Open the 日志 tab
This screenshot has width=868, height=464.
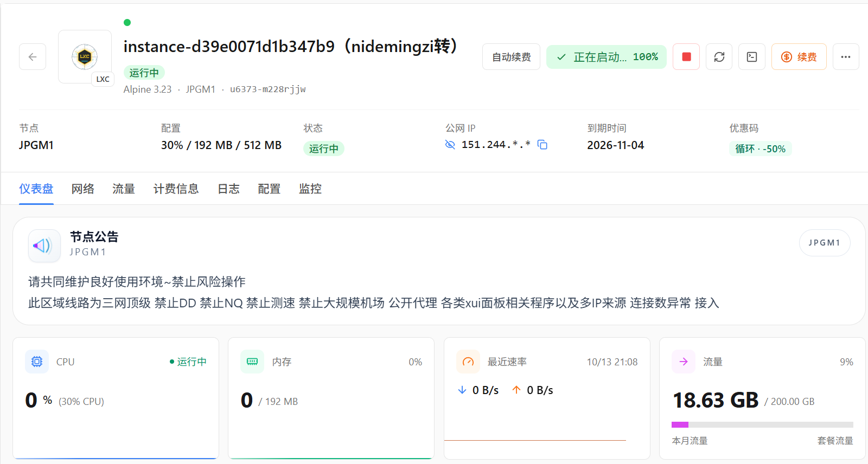(x=228, y=189)
